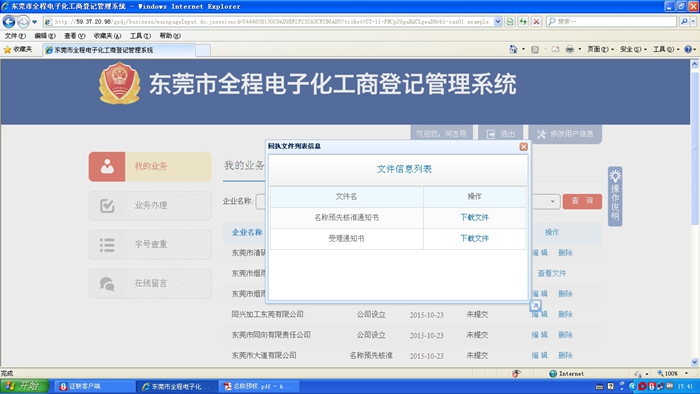Click 东莞市大道有限公司 company name
This screenshot has height=394, width=700.
pos(264,355)
